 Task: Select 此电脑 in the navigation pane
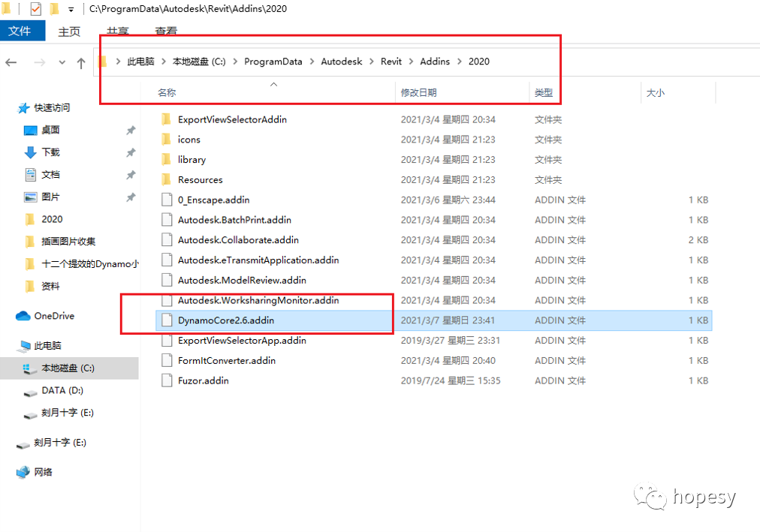(47, 346)
